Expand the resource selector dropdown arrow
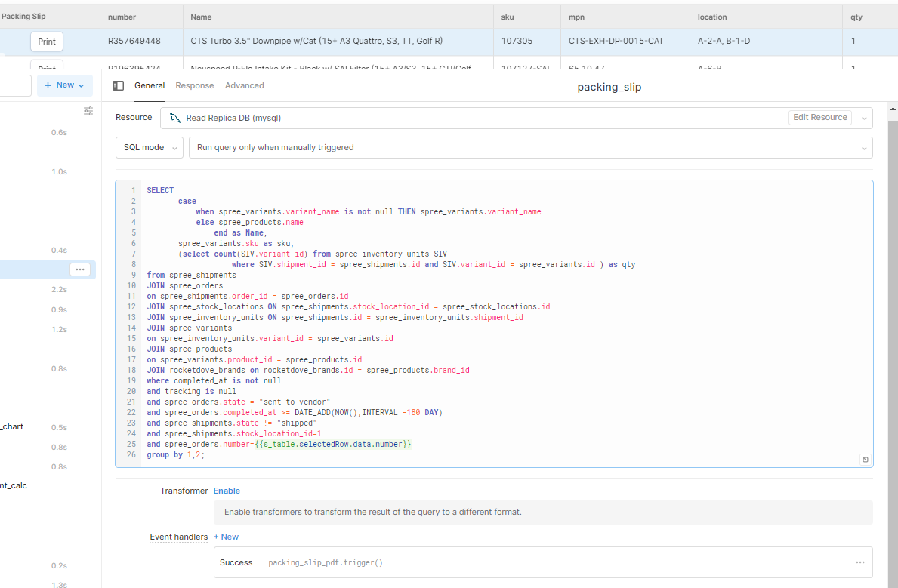 click(864, 118)
